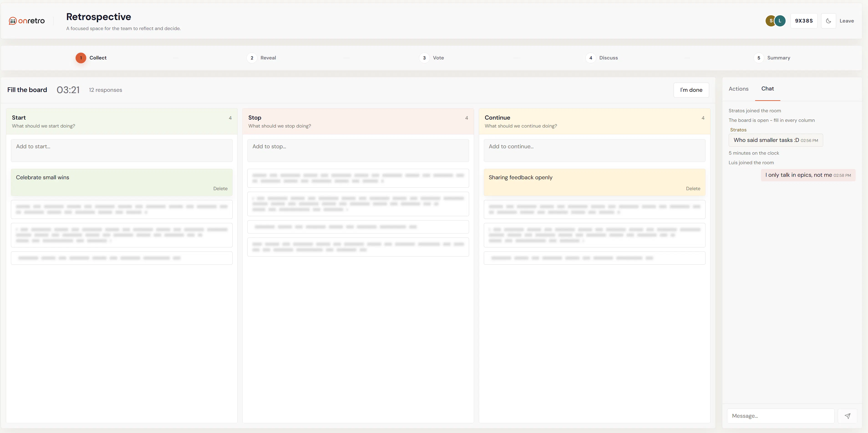
Task: Click the Start column heading
Action: [x=19, y=118]
